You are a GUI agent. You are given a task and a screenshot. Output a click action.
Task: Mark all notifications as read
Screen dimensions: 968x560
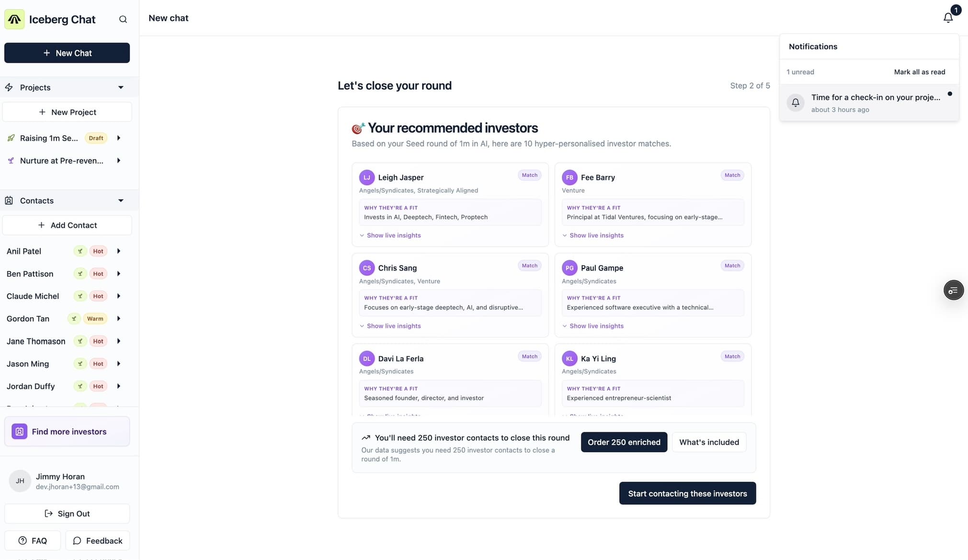(x=919, y=72)
